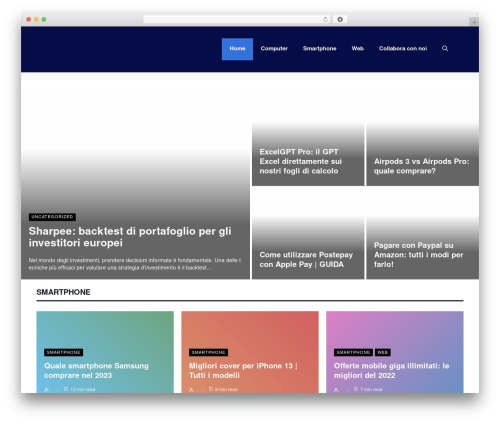The image size is (500, 423).
Task: Click the 7 min read label
Action: coord(371,389)
